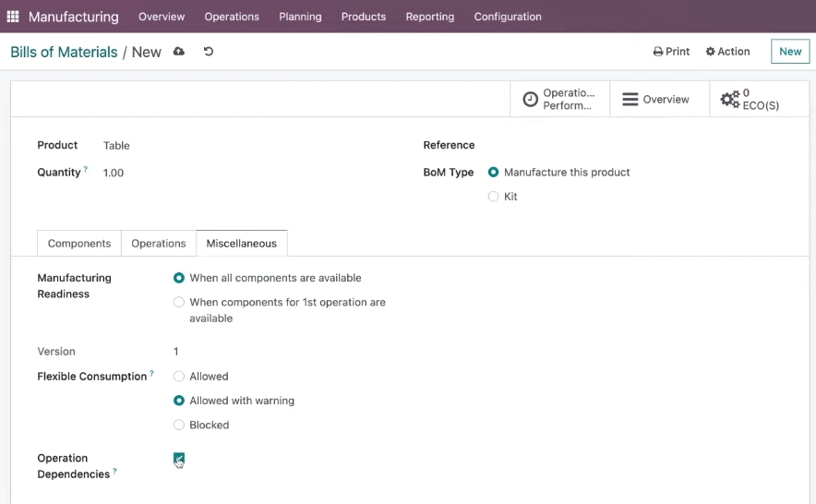
Task: Open the Product field dropdown
Action: pos(250,146)
